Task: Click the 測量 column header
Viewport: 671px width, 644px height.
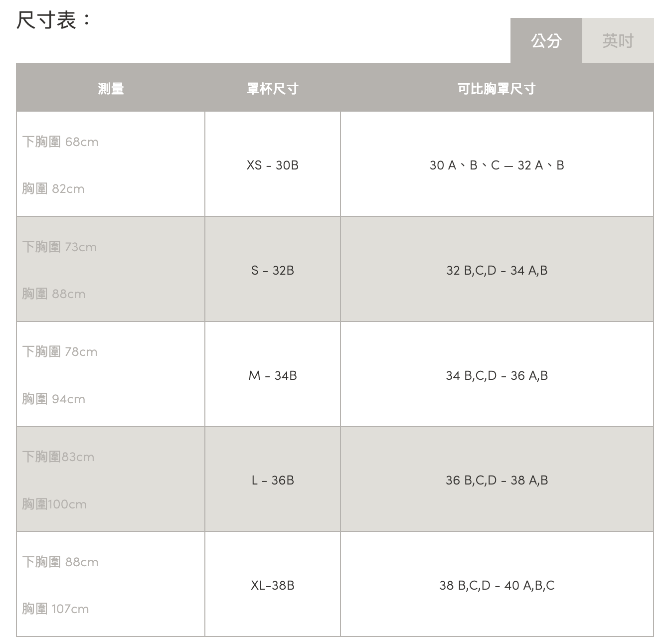Action: [111, 89]
